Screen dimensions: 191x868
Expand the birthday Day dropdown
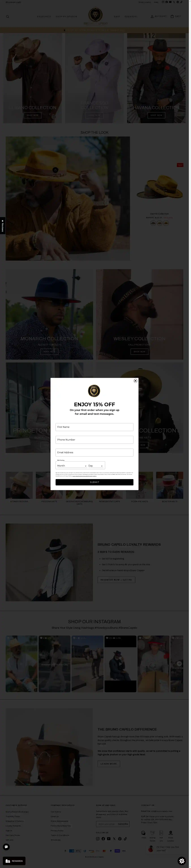pyautogui.click(x=96, y=466)
